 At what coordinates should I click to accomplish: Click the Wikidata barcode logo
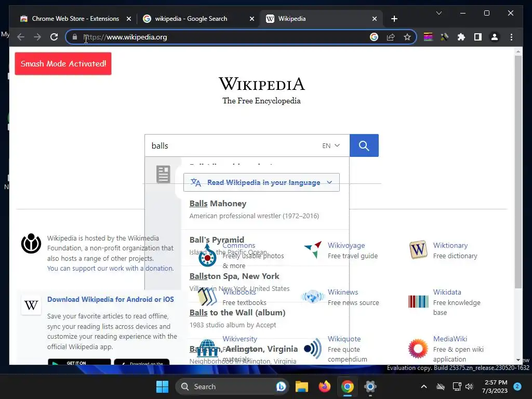pyautogui.click(x=418, y=301)
